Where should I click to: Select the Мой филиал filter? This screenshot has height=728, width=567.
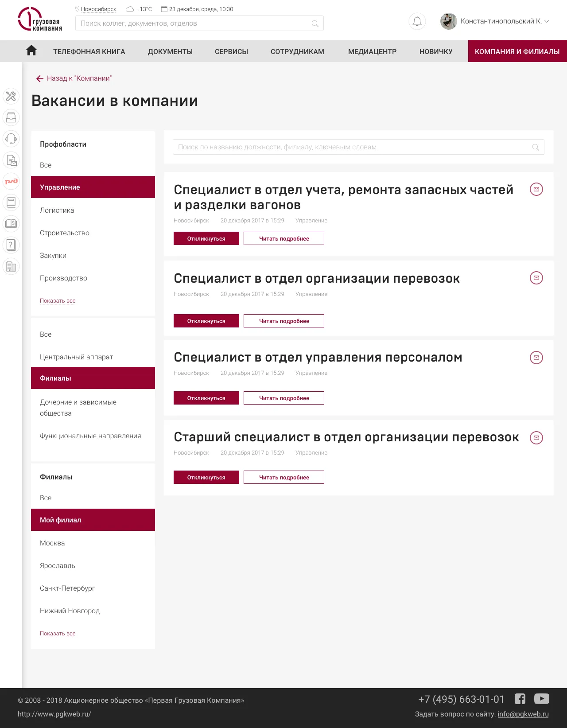93,520
